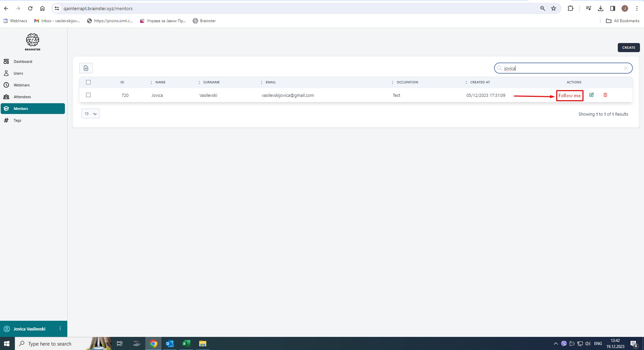Expand the rows-per-page dropdown showing 10
The width and height of the screenshot is (644, 350).
coord(90,114)
